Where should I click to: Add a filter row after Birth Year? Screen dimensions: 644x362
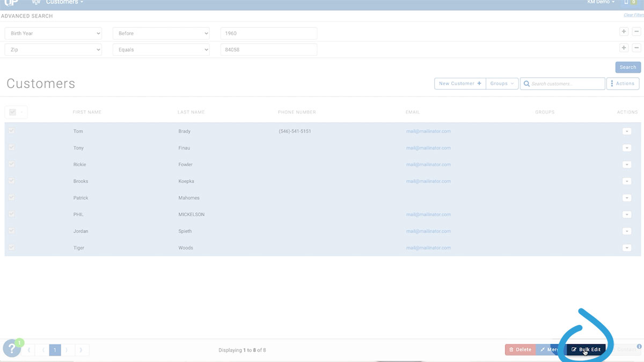tap(624, 32)
